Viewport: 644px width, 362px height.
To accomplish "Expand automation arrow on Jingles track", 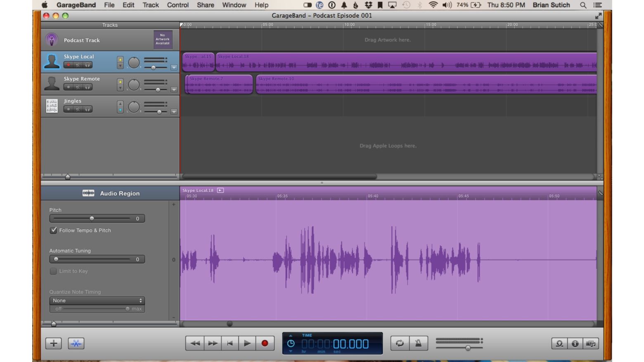I will tap(174, 112).
